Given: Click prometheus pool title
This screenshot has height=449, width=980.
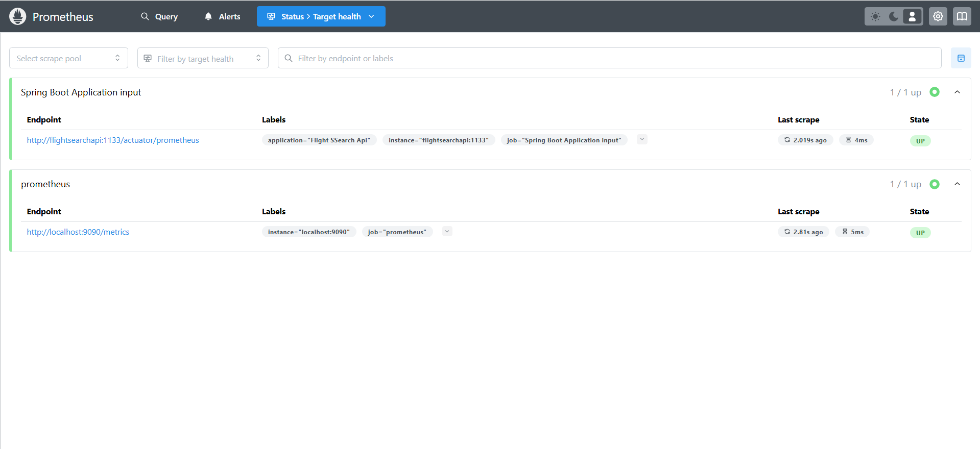Looking at the screenshot, I should tap(45, 184).
